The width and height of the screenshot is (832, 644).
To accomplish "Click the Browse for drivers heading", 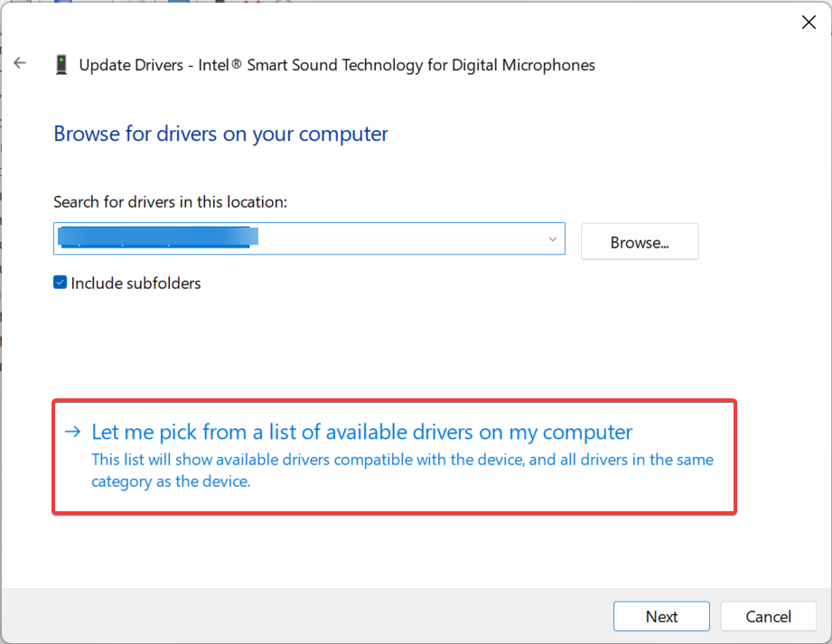I will click(220, 134).
